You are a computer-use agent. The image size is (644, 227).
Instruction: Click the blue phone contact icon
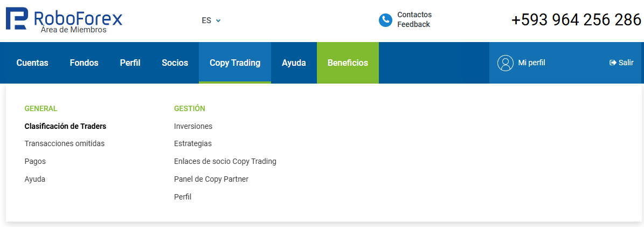click(385, 20)
